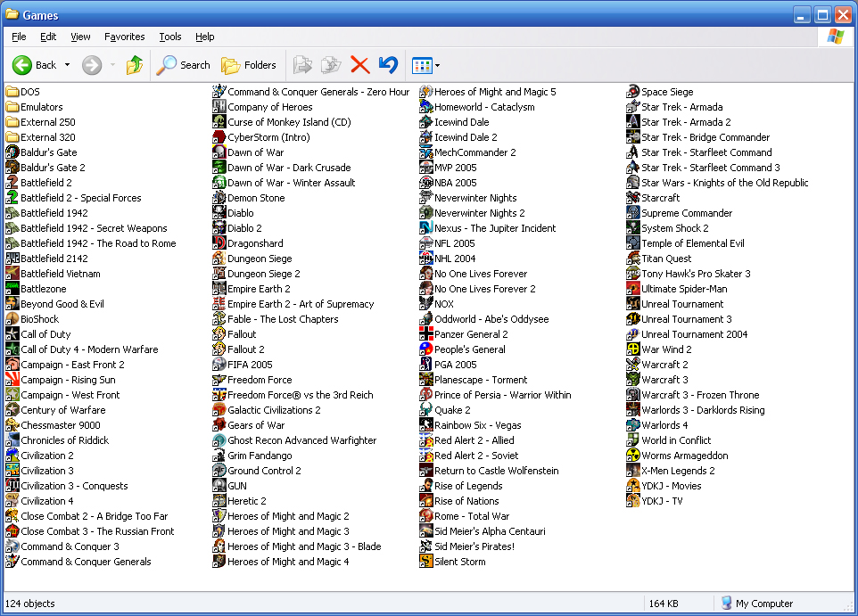Click 'Empire Earth 2 - Art of Supremacy' name
This screenshot has height=616, width=858.
pos(301,304)
